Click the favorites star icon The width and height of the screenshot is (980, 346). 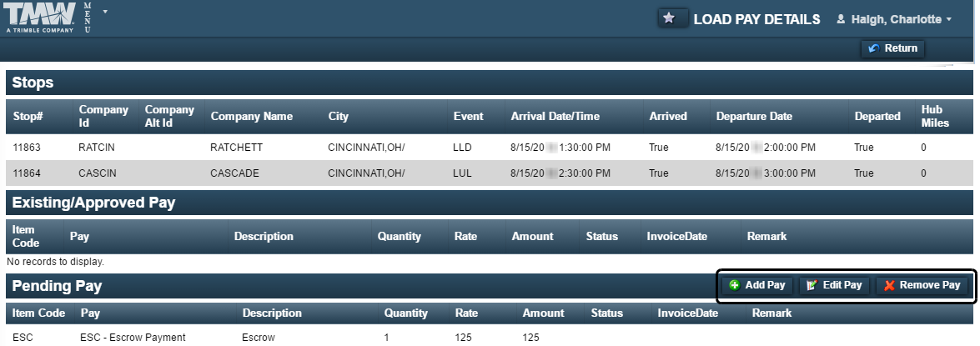coord(670,18)
